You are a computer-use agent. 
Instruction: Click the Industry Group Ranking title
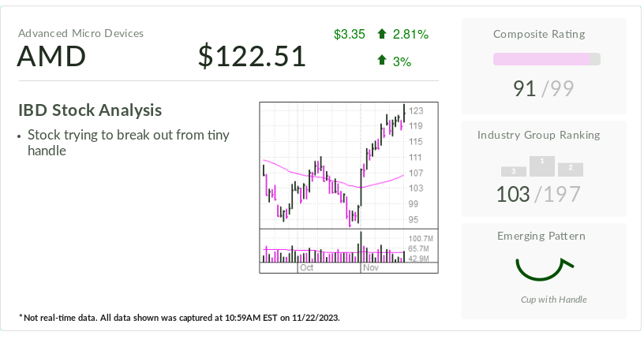point(538,135)
